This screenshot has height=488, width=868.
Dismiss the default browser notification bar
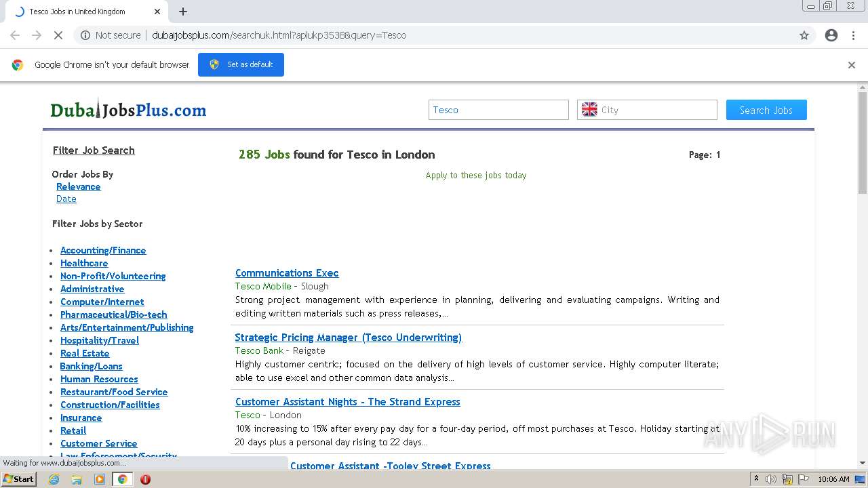click(x=852, y=65)
